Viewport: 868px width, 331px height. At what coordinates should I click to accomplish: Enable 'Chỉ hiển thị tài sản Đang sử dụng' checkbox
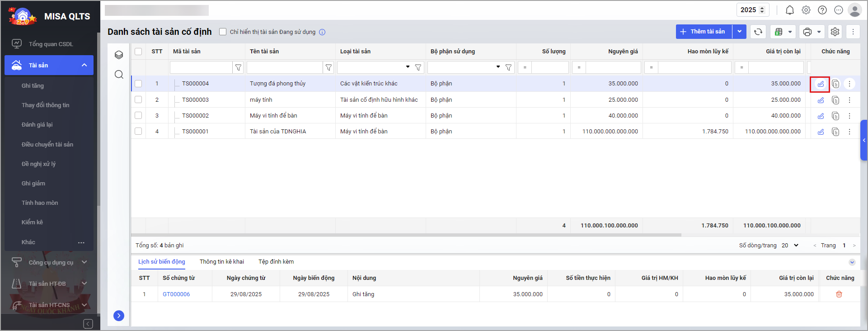point(223,32)
